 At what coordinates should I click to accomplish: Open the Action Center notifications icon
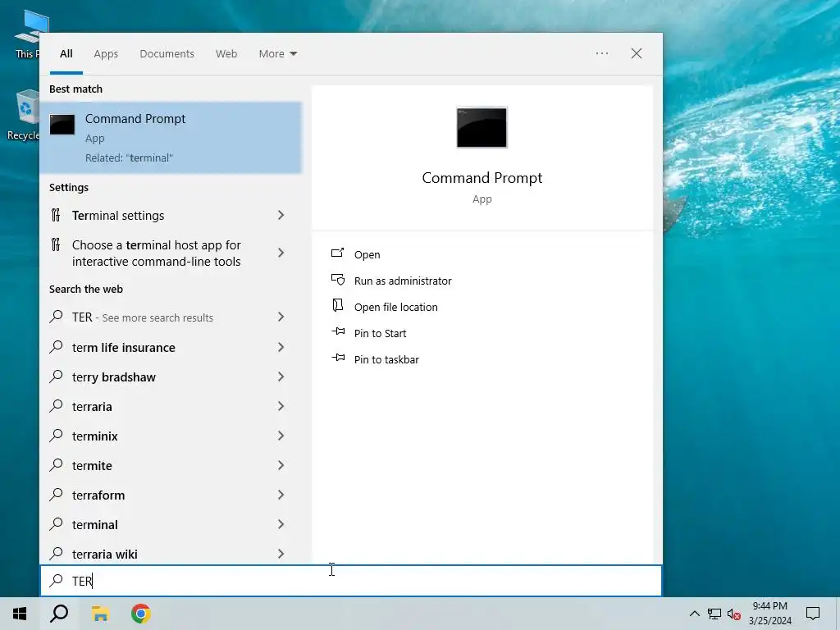coord(813,614)
